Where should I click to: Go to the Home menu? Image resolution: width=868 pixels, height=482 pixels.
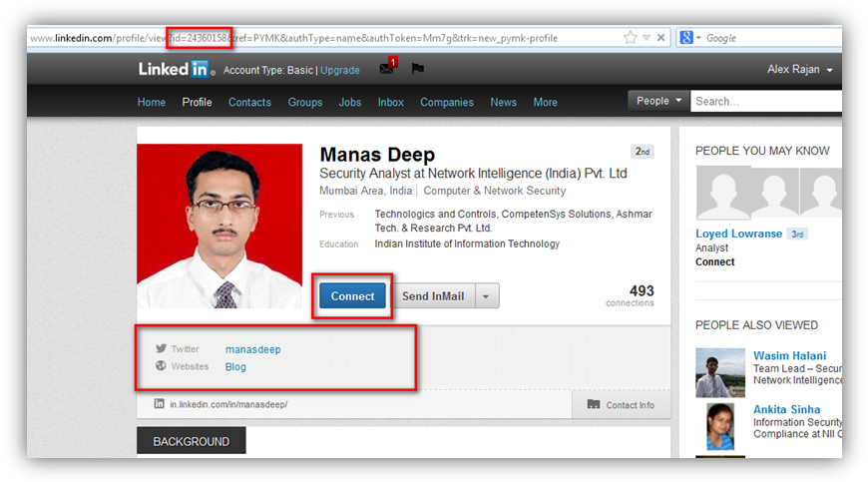(x=151, y=103)
